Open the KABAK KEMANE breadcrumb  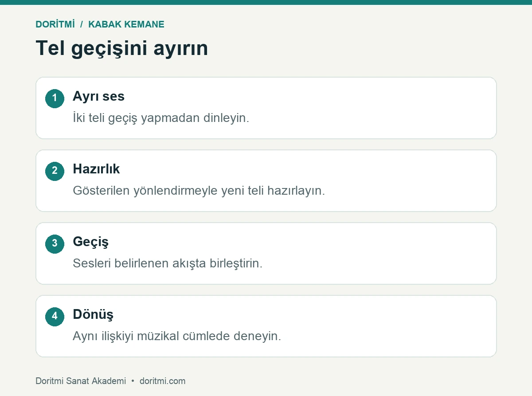[x=126, y=24]
